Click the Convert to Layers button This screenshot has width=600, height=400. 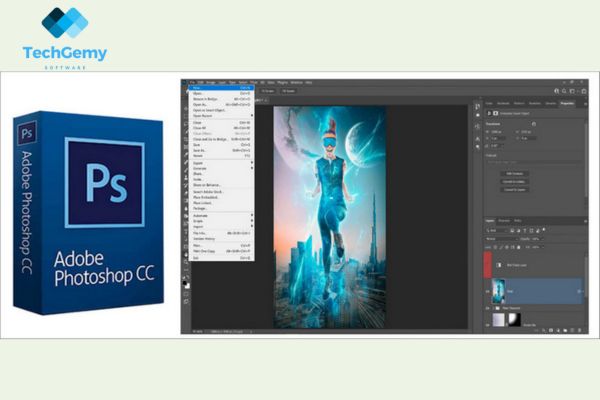[x=515, y=190]
